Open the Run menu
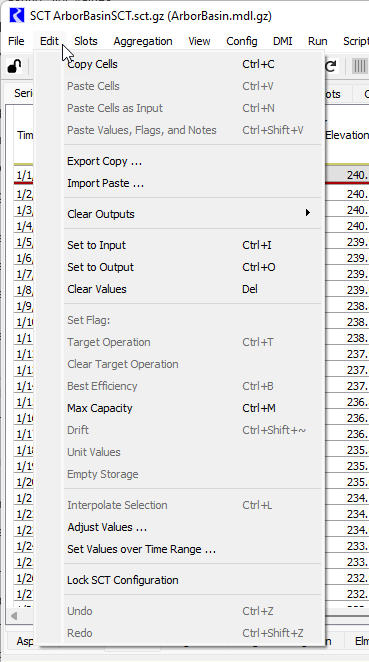This screenshot has height=662, width=369. pyautogui.click(x=317, y=41)
